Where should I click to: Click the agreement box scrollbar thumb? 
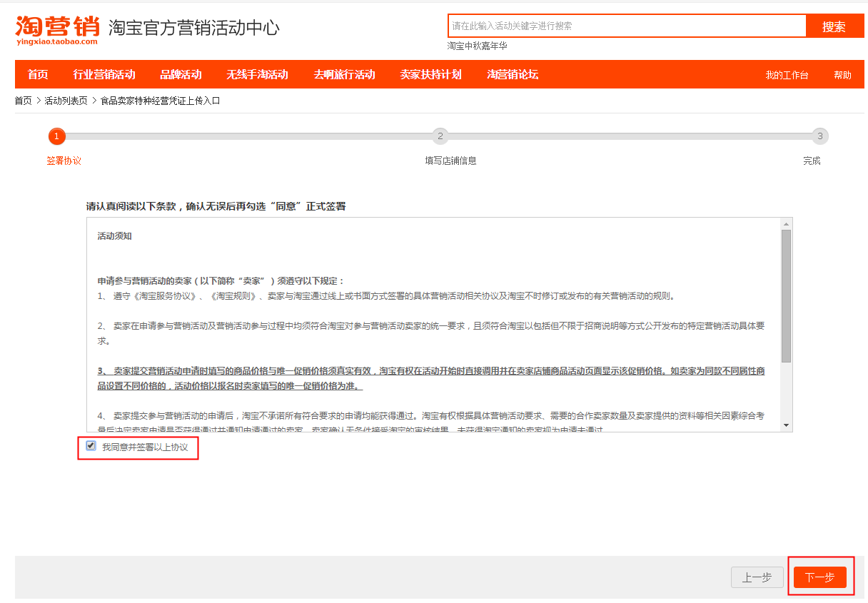(787, 296)
